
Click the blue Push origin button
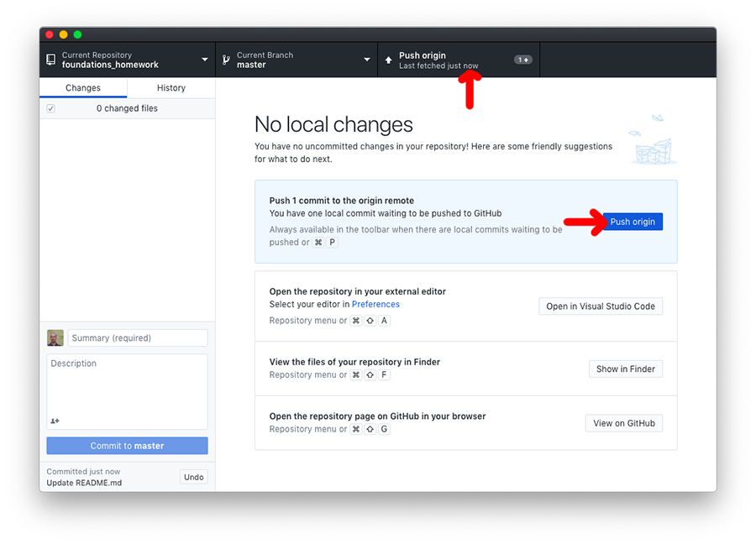(x=633, y=222)
